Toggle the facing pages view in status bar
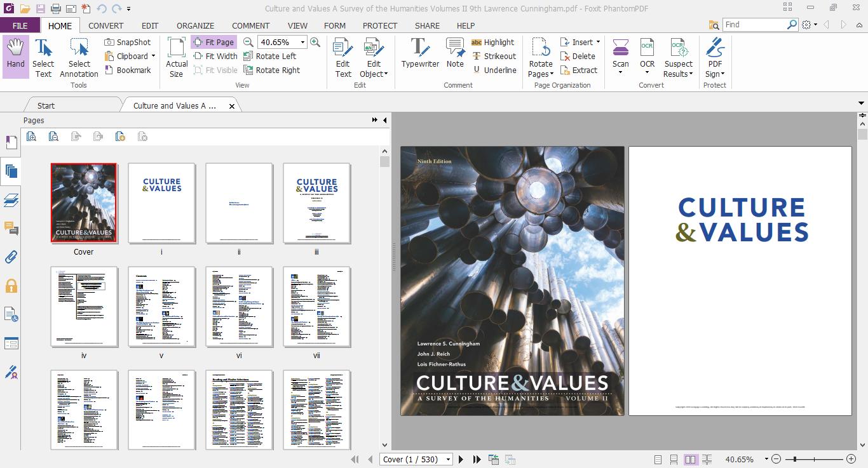The height and width of the screenshot is (468, 868). tap(690, 459)
